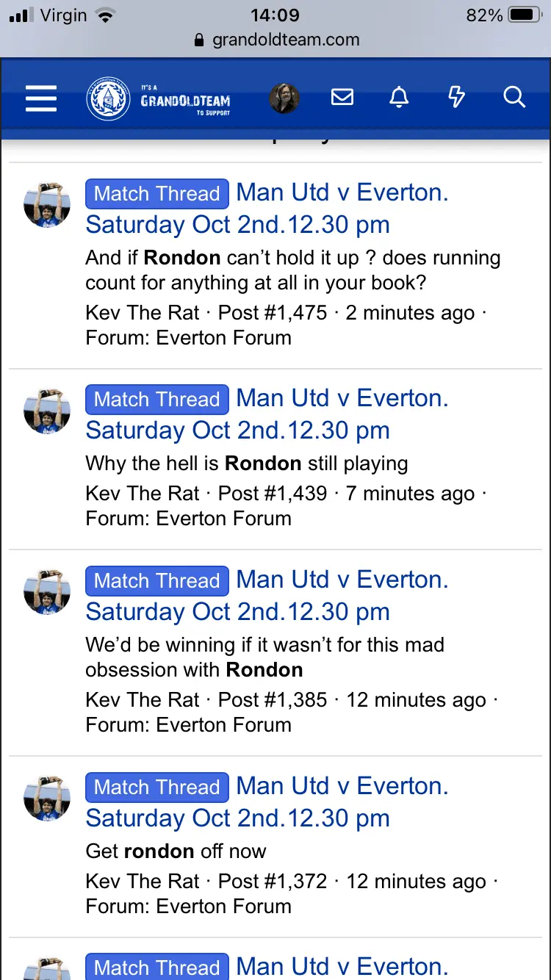Open the search magnifier icon
Screen dimensions: 551x980
pos(514,97)
